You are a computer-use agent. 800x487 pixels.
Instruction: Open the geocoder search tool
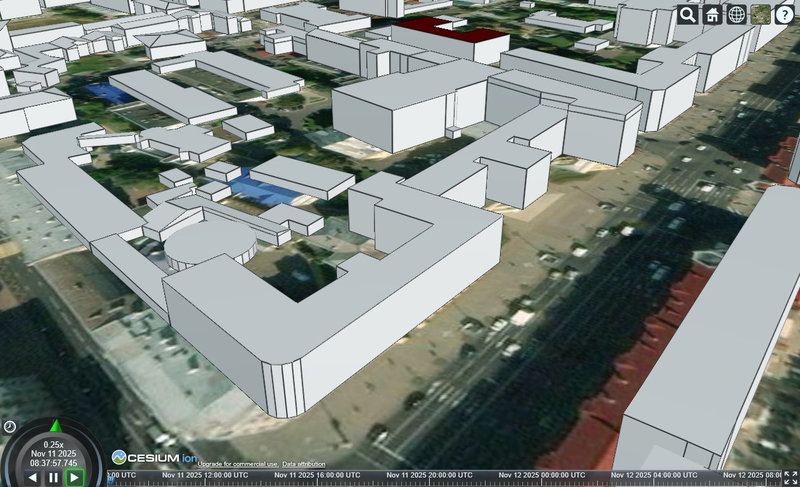687,15
